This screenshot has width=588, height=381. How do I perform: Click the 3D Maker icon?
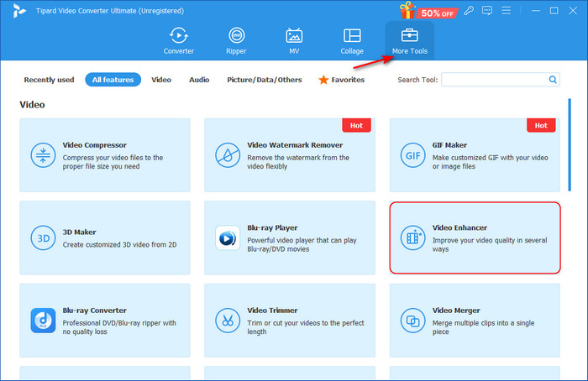[x=43, y=237]
